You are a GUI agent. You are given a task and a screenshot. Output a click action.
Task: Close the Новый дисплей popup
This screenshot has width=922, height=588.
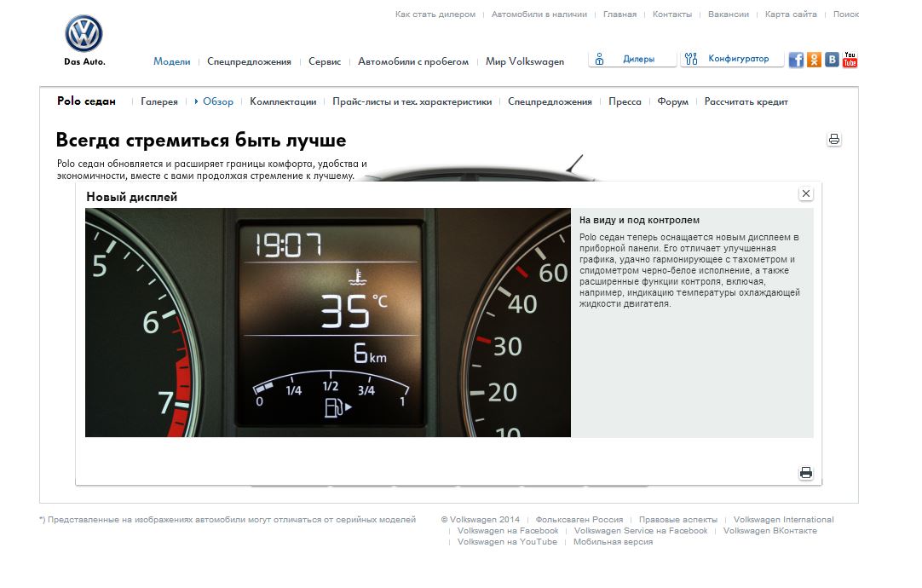click(806, 193)
